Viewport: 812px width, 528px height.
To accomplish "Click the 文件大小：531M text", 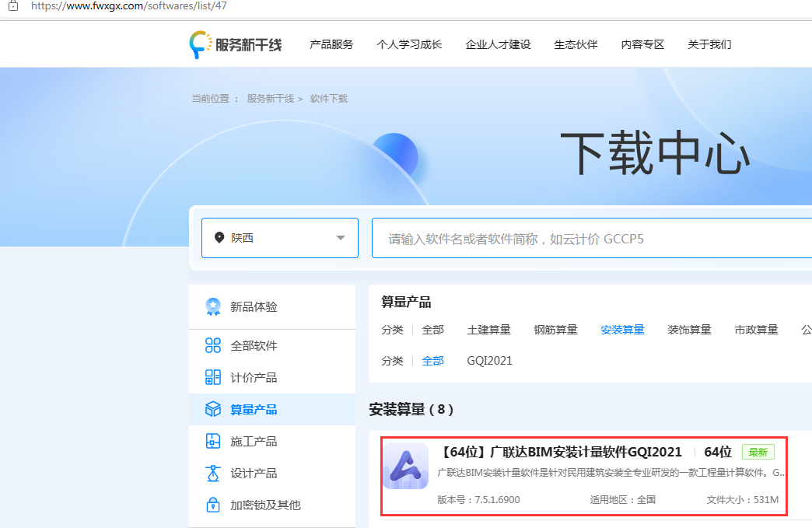I will pos(743,499).
